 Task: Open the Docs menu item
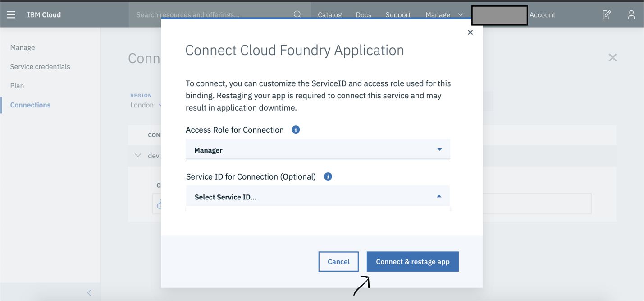click(363, 14)
